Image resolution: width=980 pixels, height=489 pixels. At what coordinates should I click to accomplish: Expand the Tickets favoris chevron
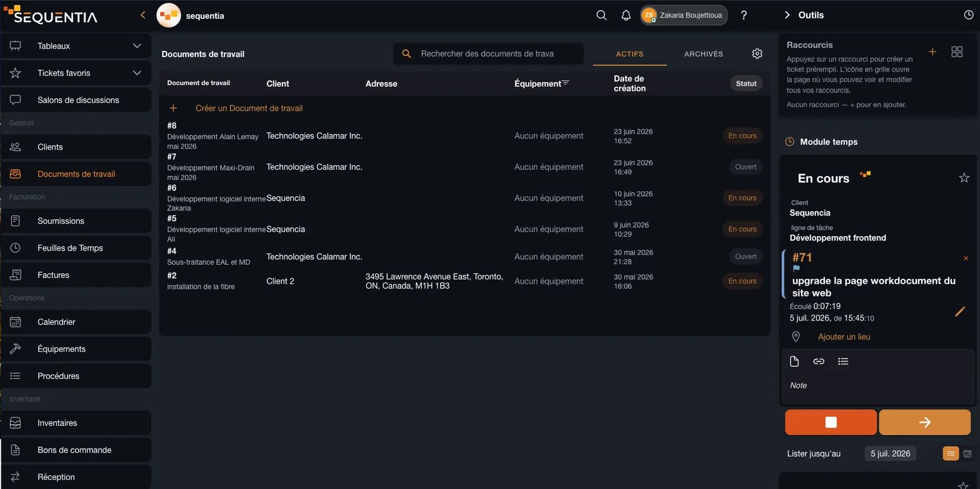point(137,73)
